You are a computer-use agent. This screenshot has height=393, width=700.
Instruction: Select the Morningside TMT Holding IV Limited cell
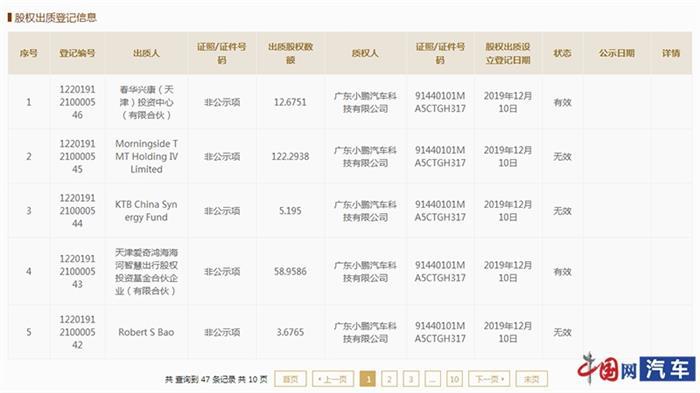[146, 156]
